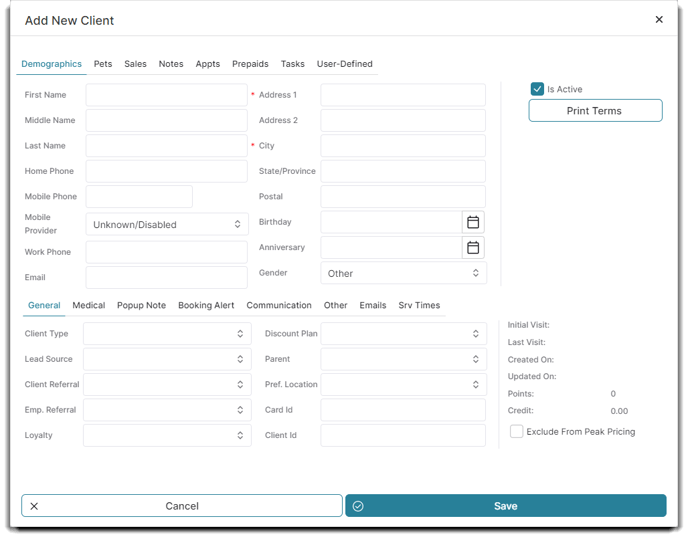Open the Appts tab
688x547 pixels.
208,64
